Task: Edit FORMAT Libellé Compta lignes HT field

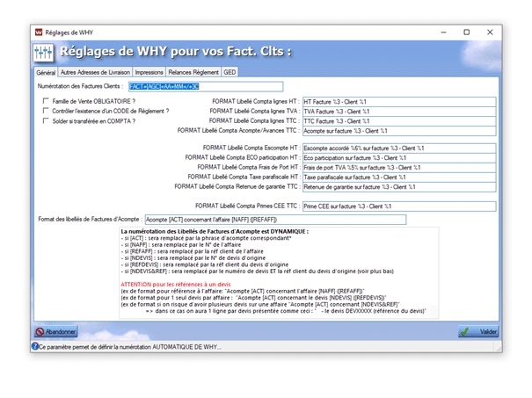Action: pyautogui.click(x=399, y=102)
